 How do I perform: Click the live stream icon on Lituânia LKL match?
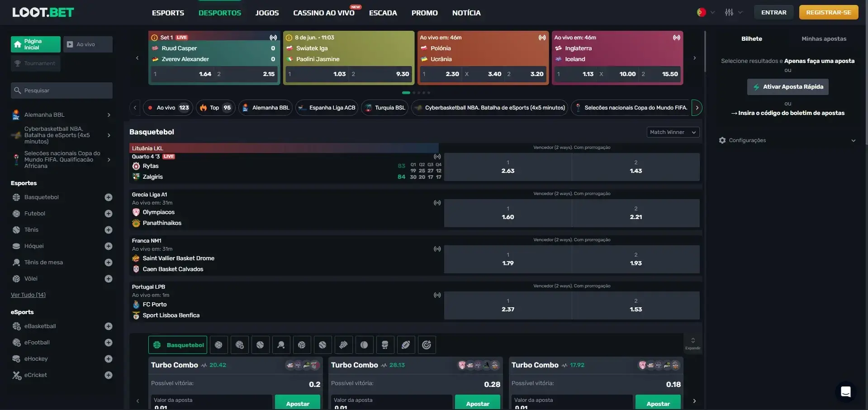pyautogui.click(x=436, y=157)
